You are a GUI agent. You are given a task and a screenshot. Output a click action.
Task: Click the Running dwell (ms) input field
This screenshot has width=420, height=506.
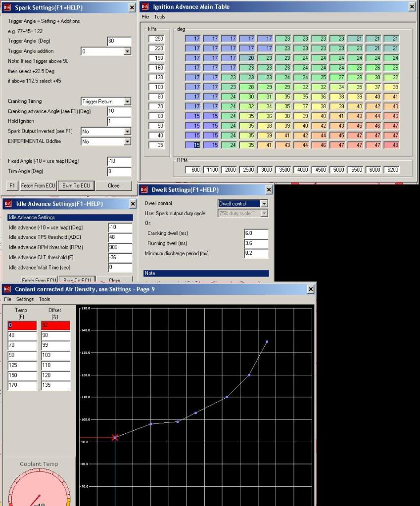tap(256, 243)
